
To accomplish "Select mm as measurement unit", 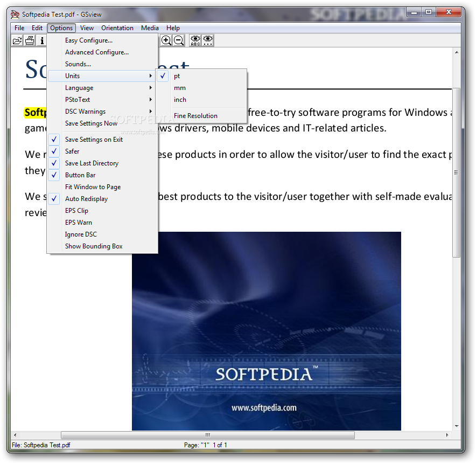I will [x=201, y=88].
